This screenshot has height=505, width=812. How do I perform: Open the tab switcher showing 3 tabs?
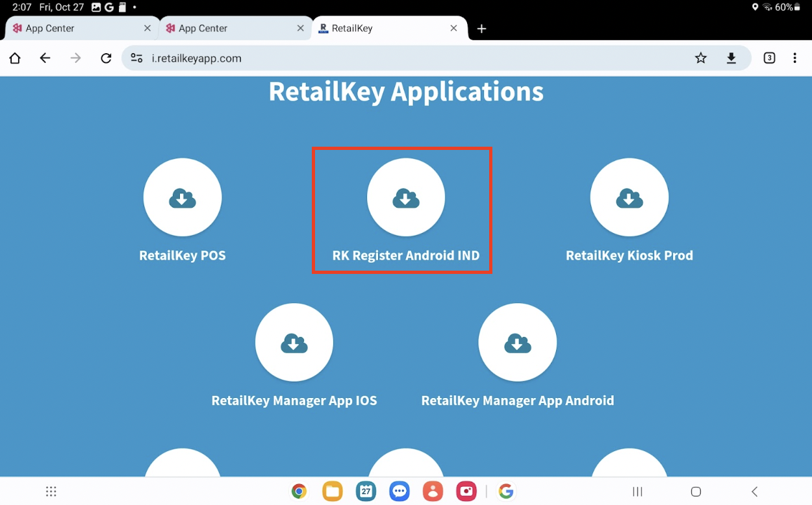(x=769, y=58)
